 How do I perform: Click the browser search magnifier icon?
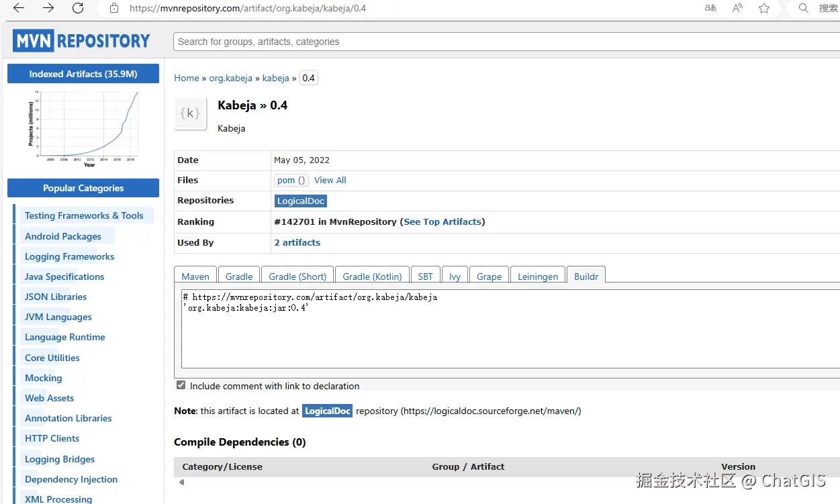(803, 8)
